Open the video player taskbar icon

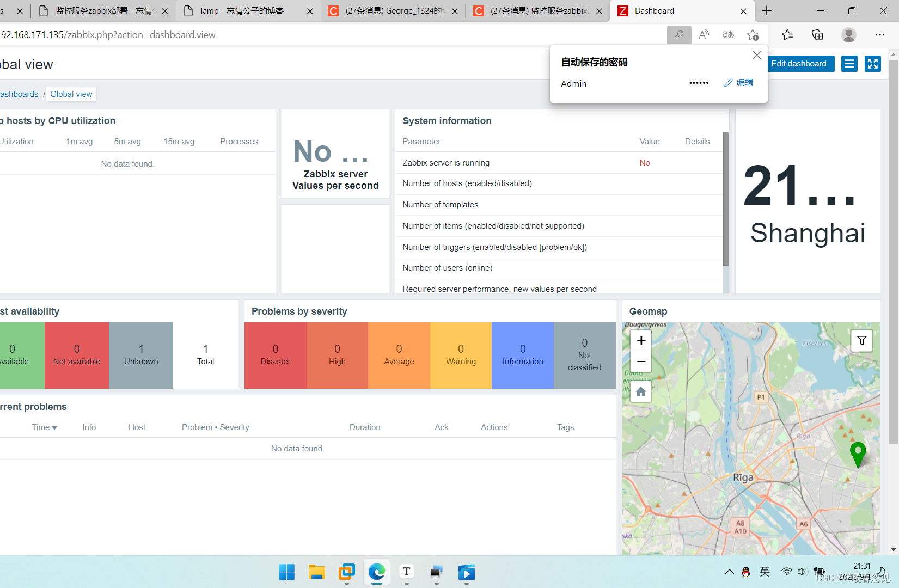click(x=466, y=572)
